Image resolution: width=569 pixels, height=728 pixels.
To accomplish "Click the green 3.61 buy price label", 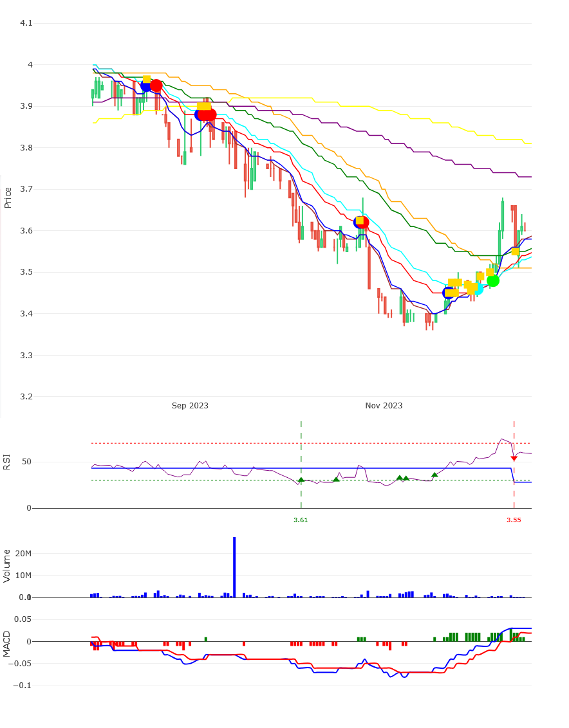I will 301,520.
